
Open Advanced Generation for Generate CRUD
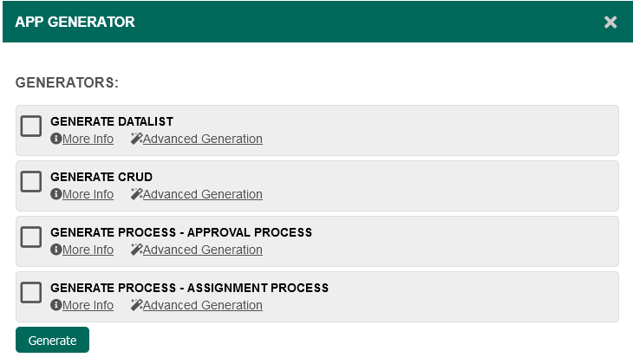pyautogui.click(x=202, y=195)
